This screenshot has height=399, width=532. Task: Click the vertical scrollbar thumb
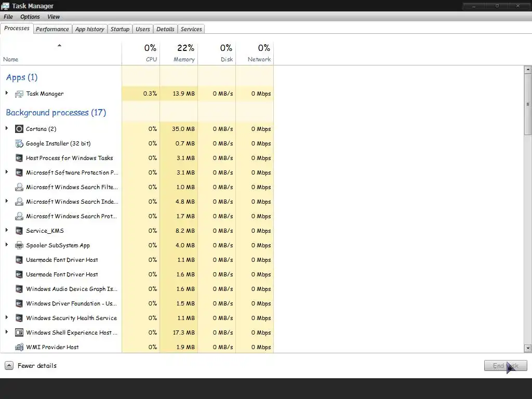pyautogui.click(x=528, y=104)
